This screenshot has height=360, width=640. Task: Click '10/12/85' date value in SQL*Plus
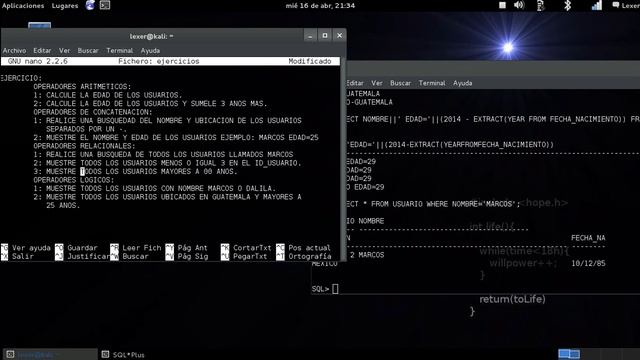tap(588, 263)
